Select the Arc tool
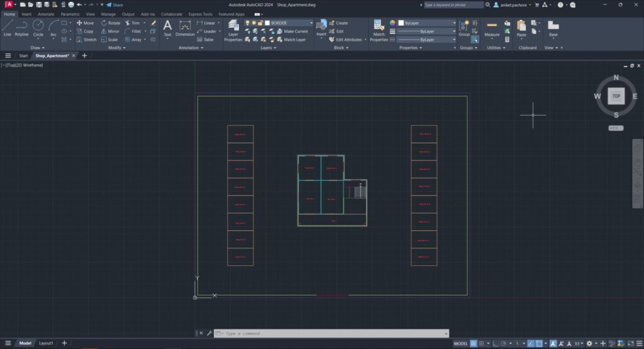644x349 pixels. (x=53, y=28)
